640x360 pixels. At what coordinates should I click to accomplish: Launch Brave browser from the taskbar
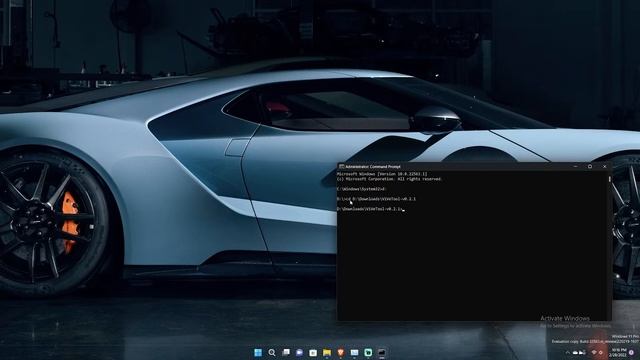point(341,353)
